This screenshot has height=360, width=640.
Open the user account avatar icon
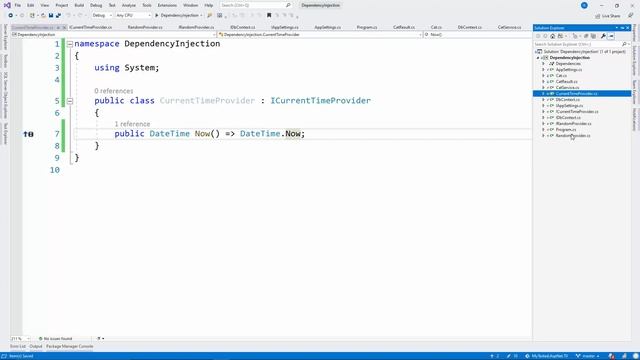click(584, 5)
